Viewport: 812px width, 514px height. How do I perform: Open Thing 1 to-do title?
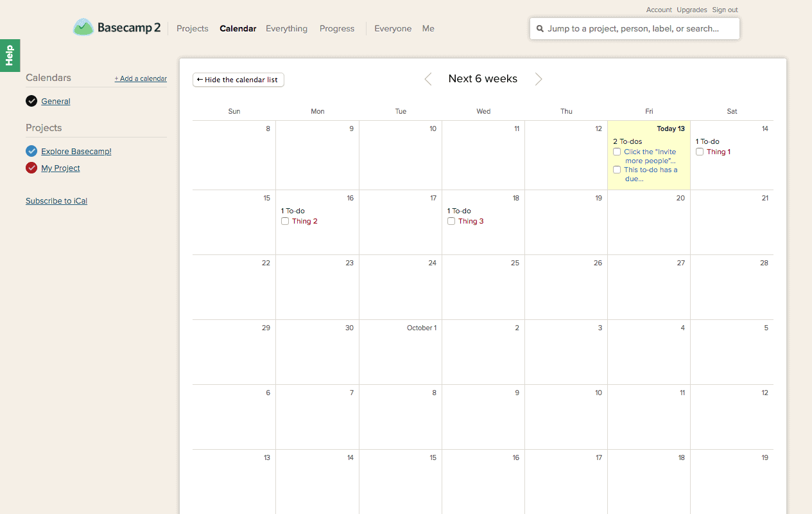[718, 152]
